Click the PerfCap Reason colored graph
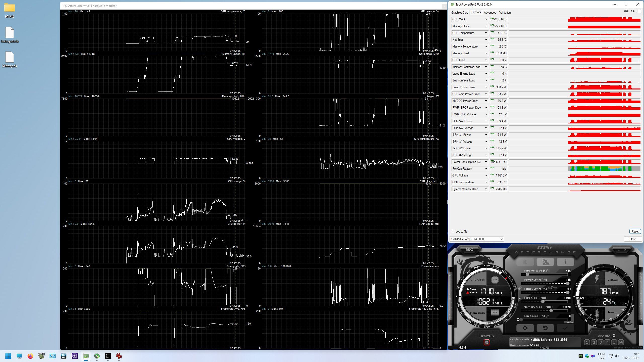Image resolution: width=644 pixels, height=362 pixels. (575, 169)
